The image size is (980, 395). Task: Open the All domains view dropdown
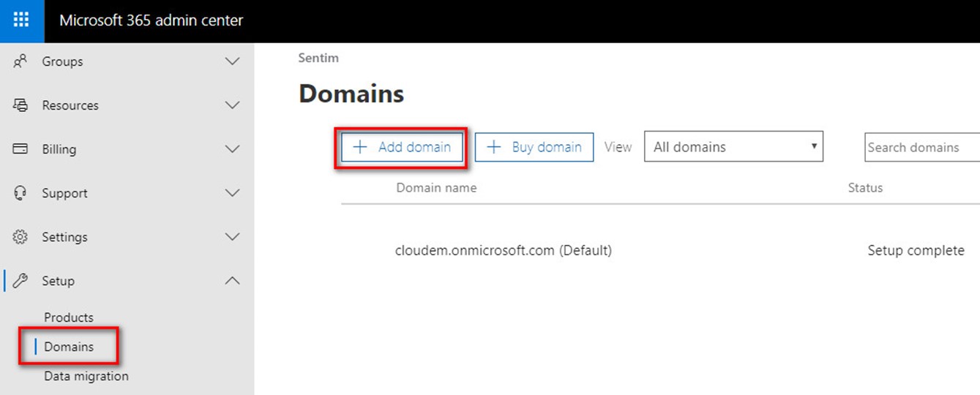[x=733, y=147]
